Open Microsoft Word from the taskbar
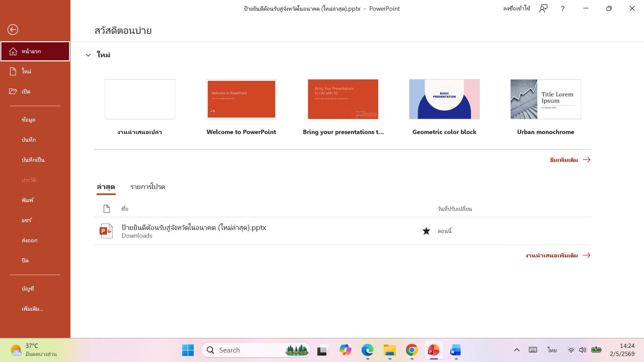644x362 pixels. coord(456,350)
